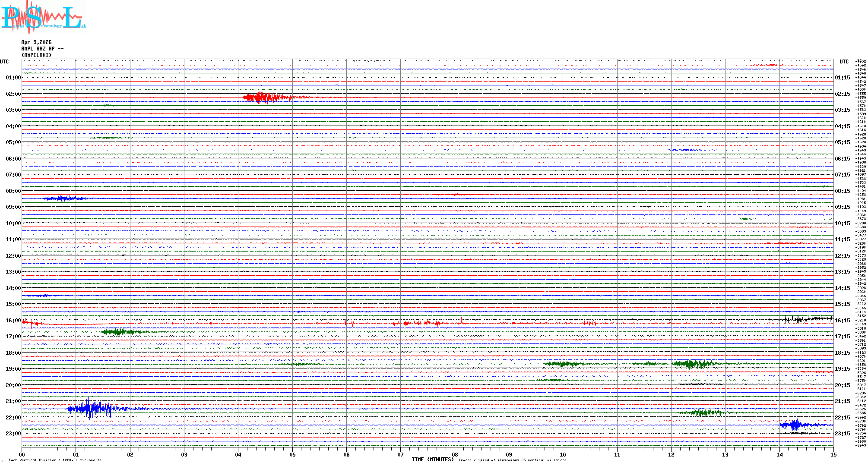Click the 16:00 left hour label

(x=13, y=321)
